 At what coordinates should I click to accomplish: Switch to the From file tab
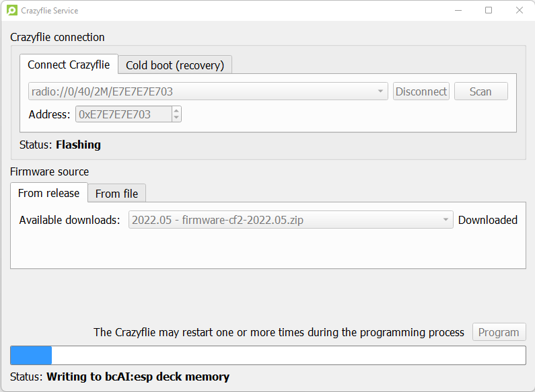coord(116,194)
